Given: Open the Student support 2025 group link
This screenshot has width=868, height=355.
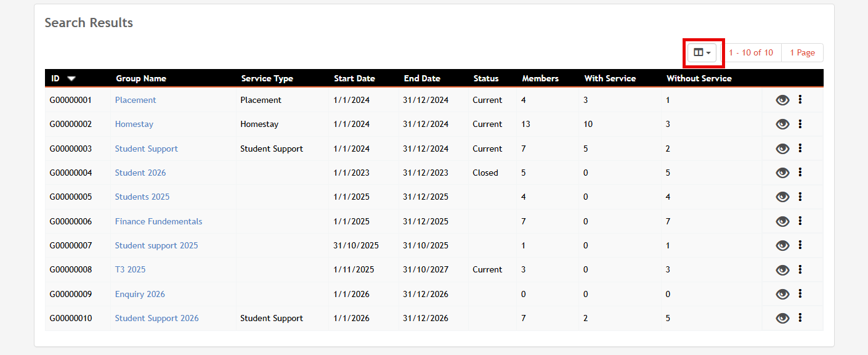Looking at the screenshot, I should click(x=156, y=245).
